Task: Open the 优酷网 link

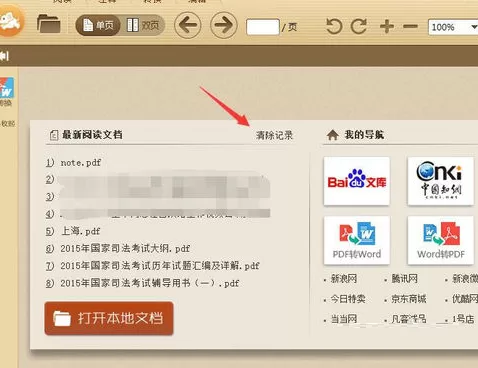Action: (x=465, y=299)
